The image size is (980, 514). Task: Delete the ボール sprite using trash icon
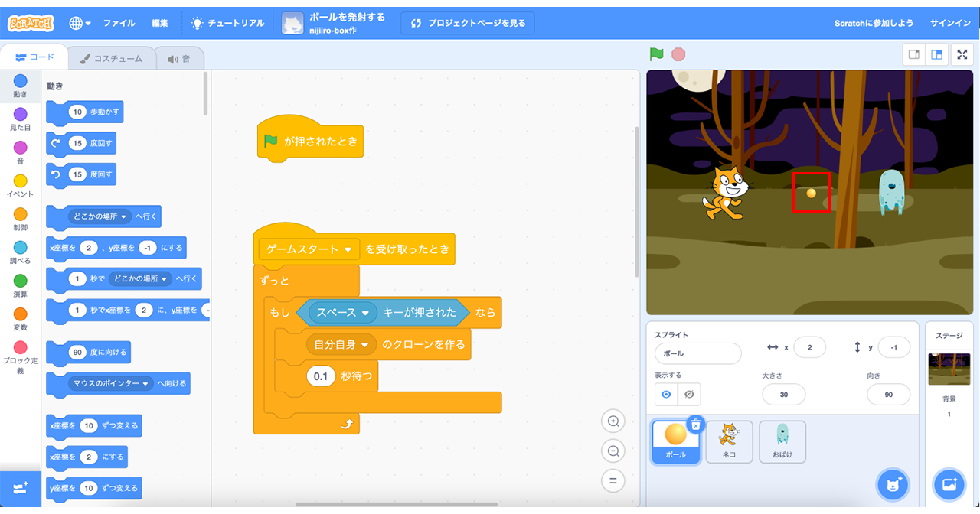tap(694, 424)
